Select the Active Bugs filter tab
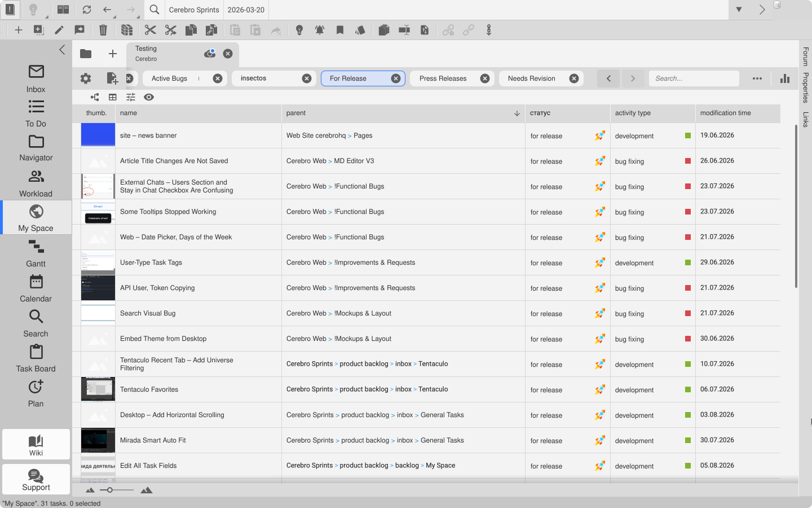Viewport: 812px width, 508px height. click(x=170, y=78)
